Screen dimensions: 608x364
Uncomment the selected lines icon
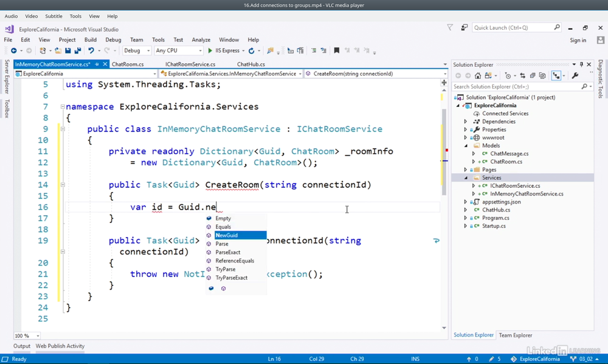point(324,51)
